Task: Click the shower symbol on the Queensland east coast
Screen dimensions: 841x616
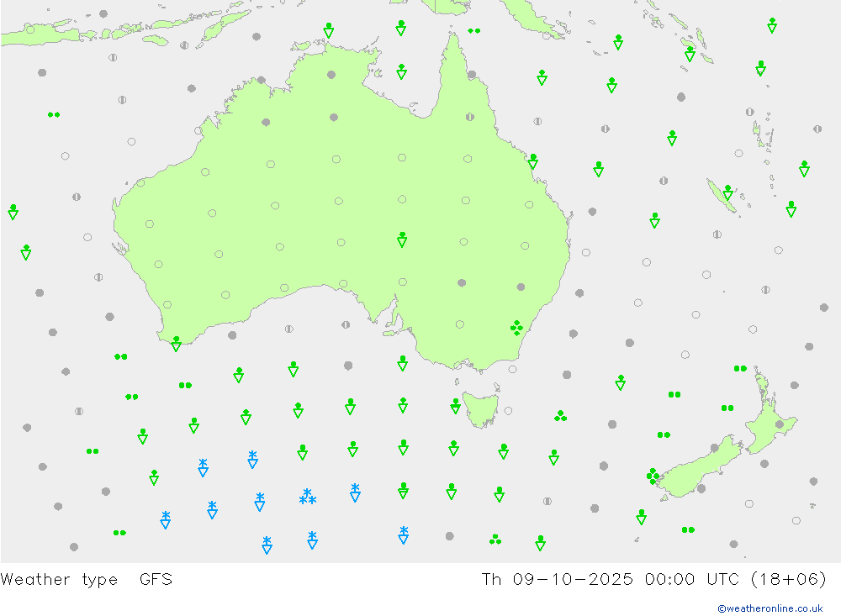Action: (532, 161)
